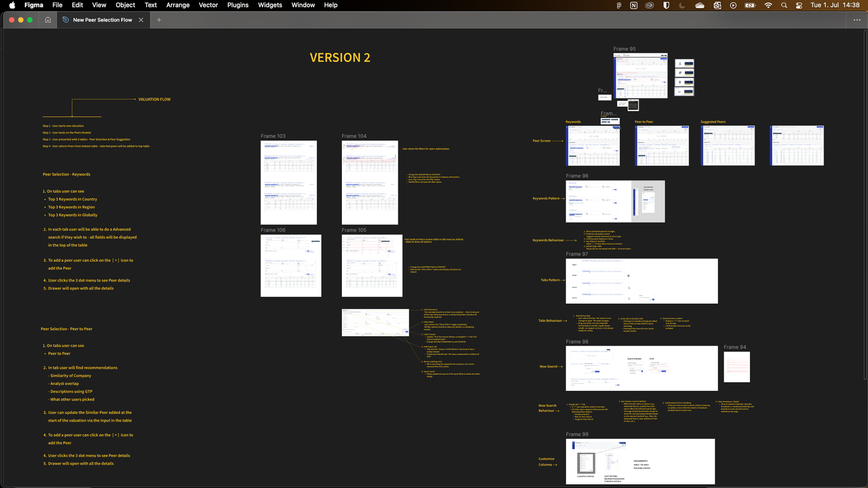This screenshot has height=488, width=868.
Task: Open a new tab with plus icon
Action: [x=159, y=20]
